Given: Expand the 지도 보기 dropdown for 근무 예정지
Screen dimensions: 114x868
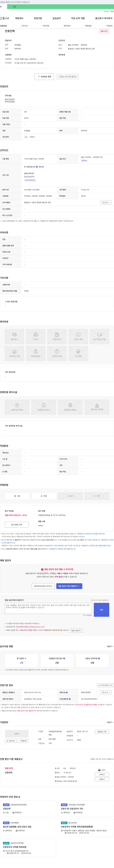Looking at the screenshot, I should point(106,202).
